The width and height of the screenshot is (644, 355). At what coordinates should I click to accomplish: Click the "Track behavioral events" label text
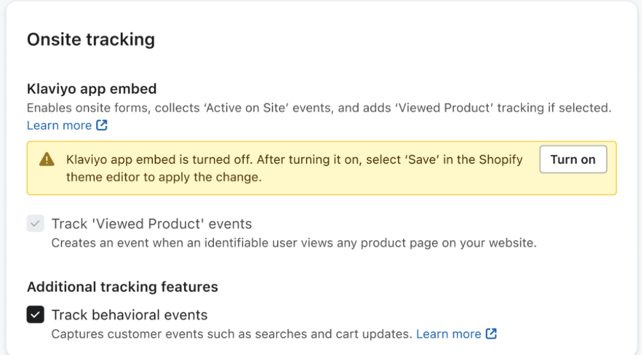point(129,315)
